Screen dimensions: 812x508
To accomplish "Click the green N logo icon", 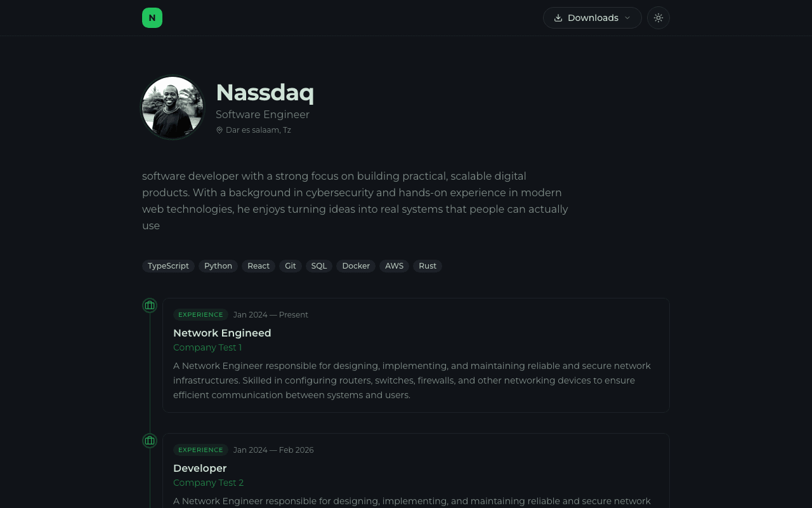I will pos(152,18).
